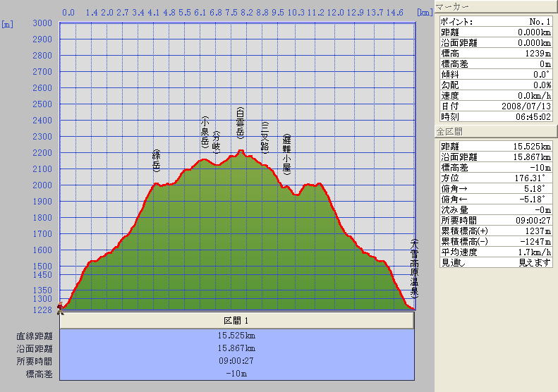558x392 pixels.
Task: Click the 累積標高(-) -1247m value
Action: pos(535,242)
